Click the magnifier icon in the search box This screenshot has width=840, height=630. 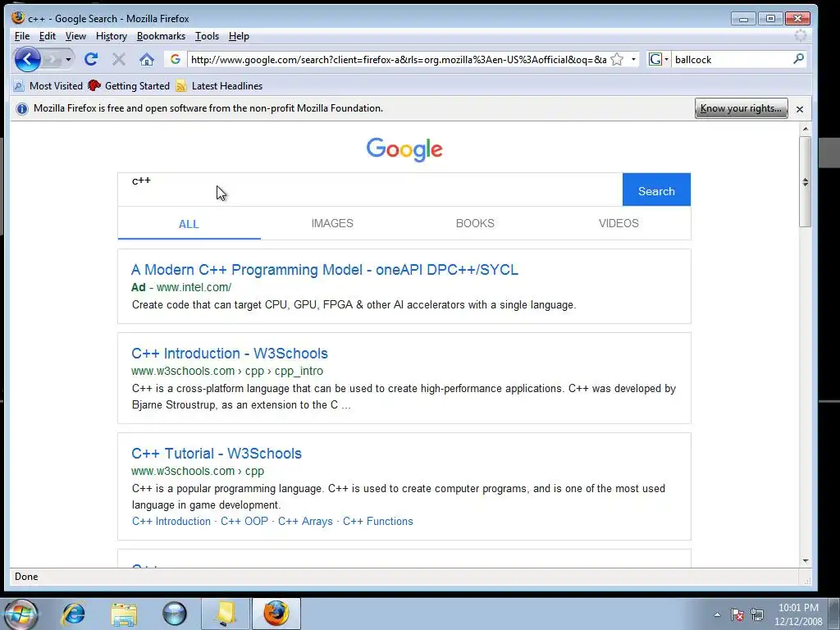(x=798, y=59)
